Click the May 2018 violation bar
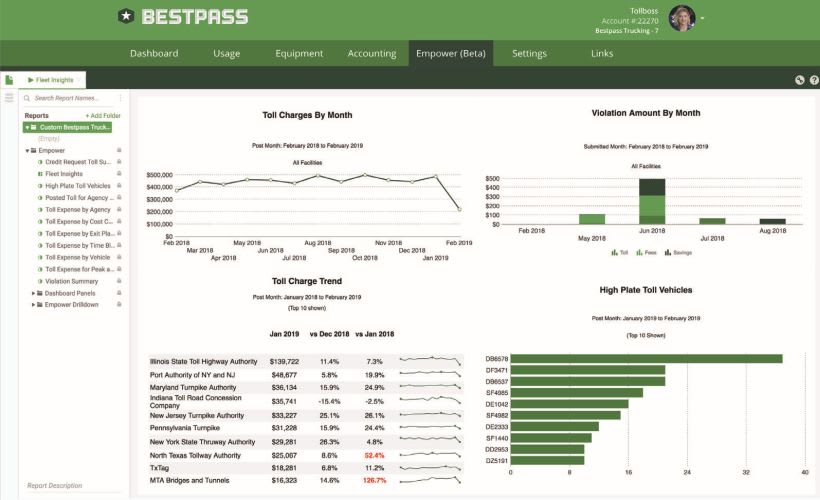This screenshot has width=820, height=500. pyautogui.click(x=591, y=219)
